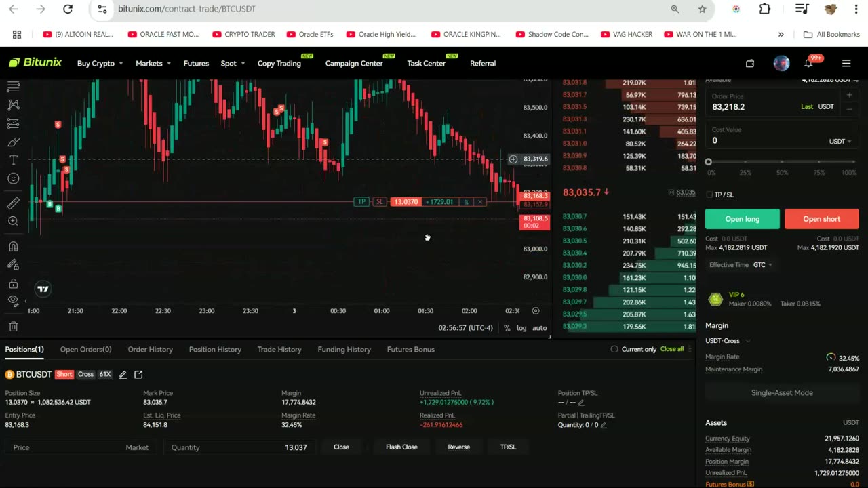Open the Bitunix home logo
The width and height of the screenshot is (868, 488).
[x=35, y=62]
